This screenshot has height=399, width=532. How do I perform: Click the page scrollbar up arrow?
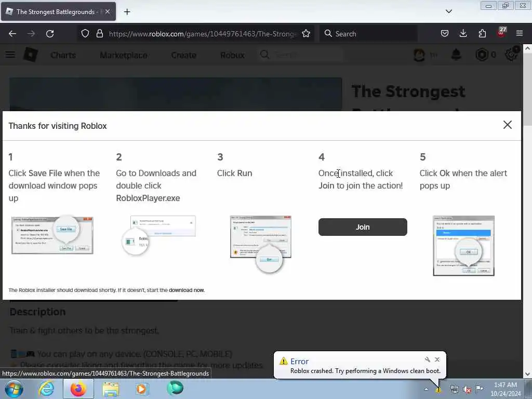click(527, 48)
